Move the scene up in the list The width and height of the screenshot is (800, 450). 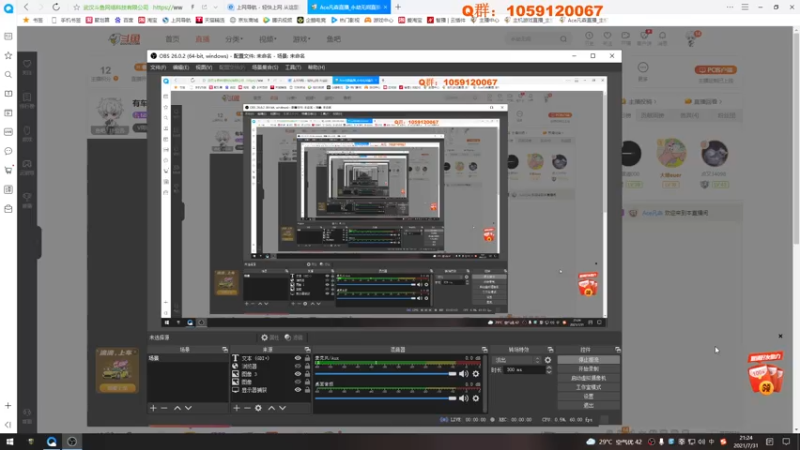(177, 408)
